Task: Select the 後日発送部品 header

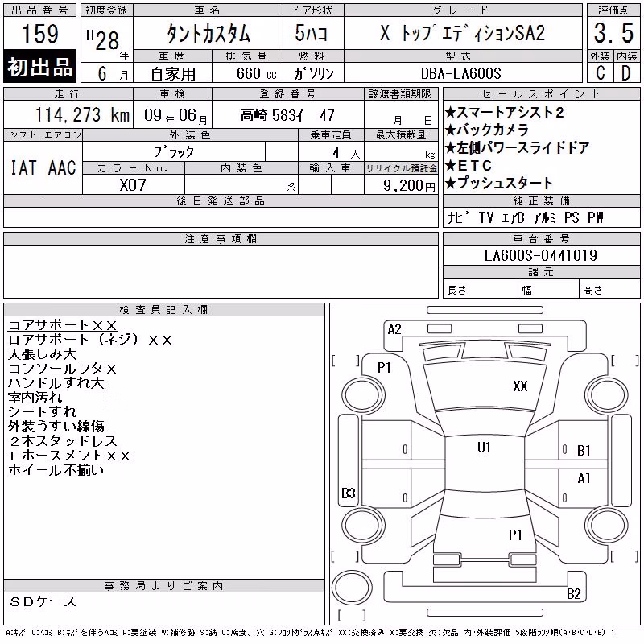Action: click(x=221, y=200)
